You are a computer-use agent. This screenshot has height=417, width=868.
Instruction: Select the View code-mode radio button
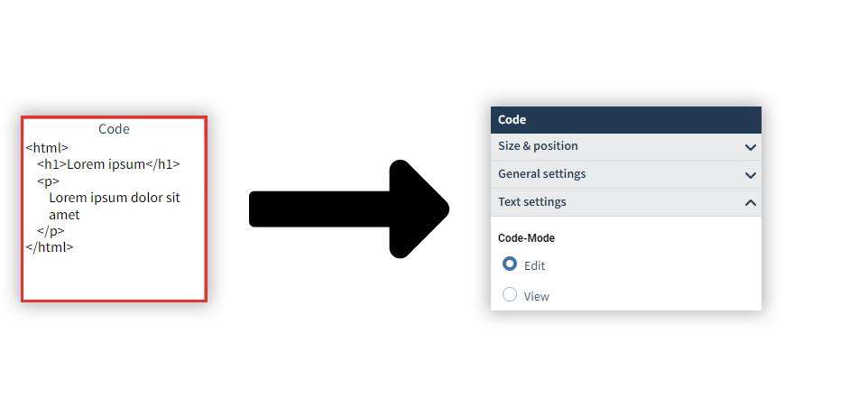coord(510,295)
